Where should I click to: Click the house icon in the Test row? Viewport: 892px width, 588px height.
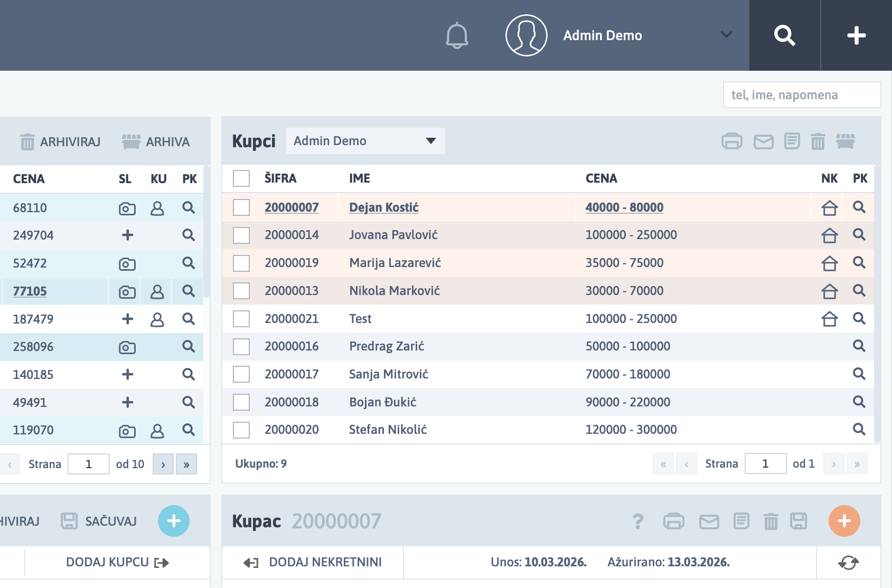830,319
